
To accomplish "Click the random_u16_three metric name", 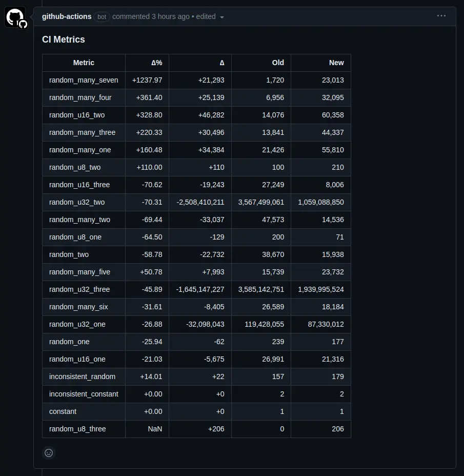I will pyautogui.click(x=79, y=185).
